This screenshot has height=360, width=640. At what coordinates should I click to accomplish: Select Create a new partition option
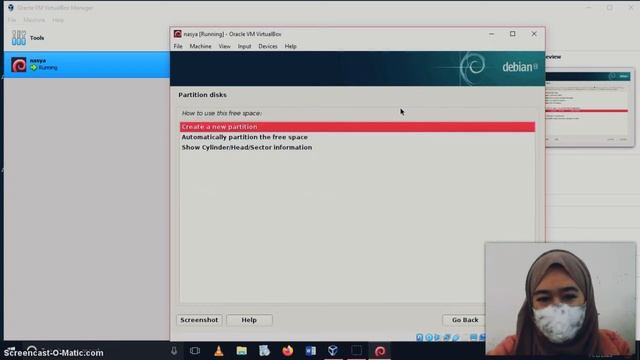coord(357,127)
